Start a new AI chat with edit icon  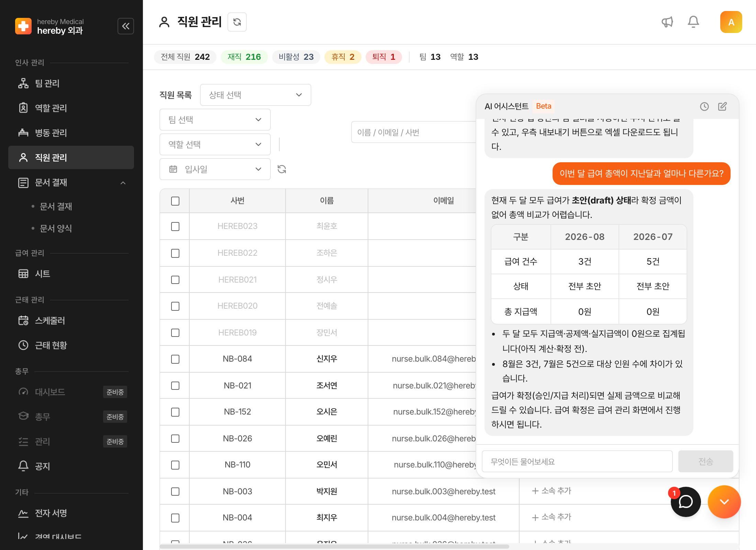click(722, 107)
